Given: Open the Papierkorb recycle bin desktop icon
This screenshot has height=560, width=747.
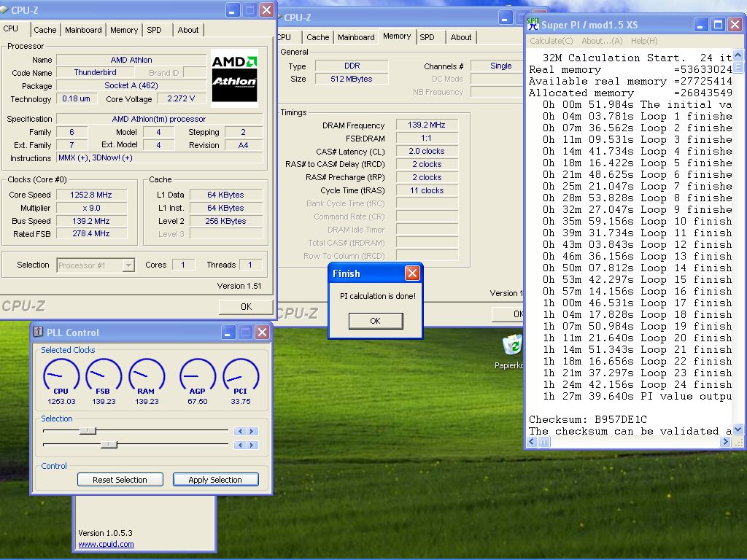Looking at the screenshot, I should [512, 352].
